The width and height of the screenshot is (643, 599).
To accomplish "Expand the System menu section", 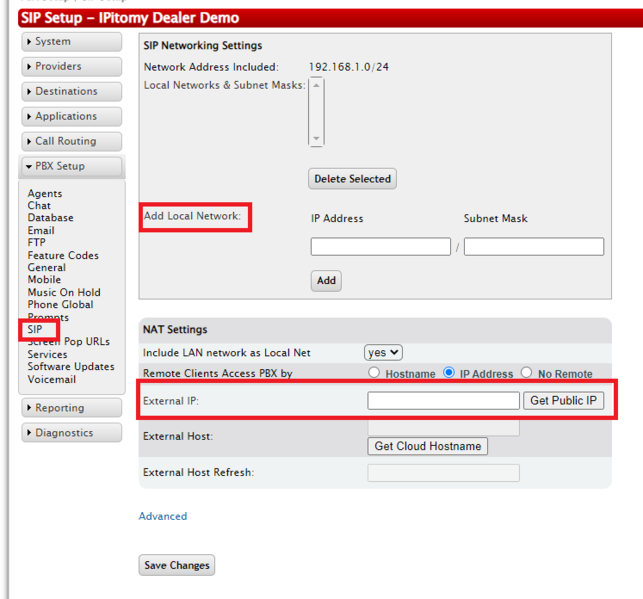I will coord(71,42).
